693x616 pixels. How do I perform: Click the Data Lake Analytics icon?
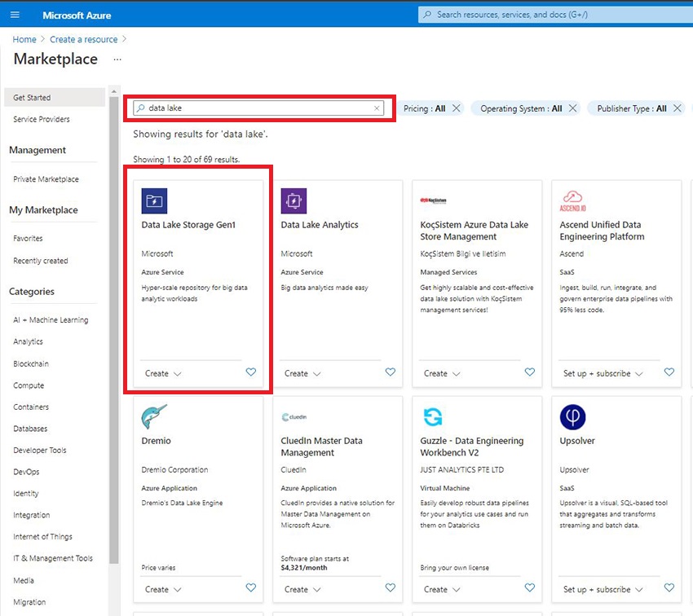pyautogui.click(x=294, y=201)
